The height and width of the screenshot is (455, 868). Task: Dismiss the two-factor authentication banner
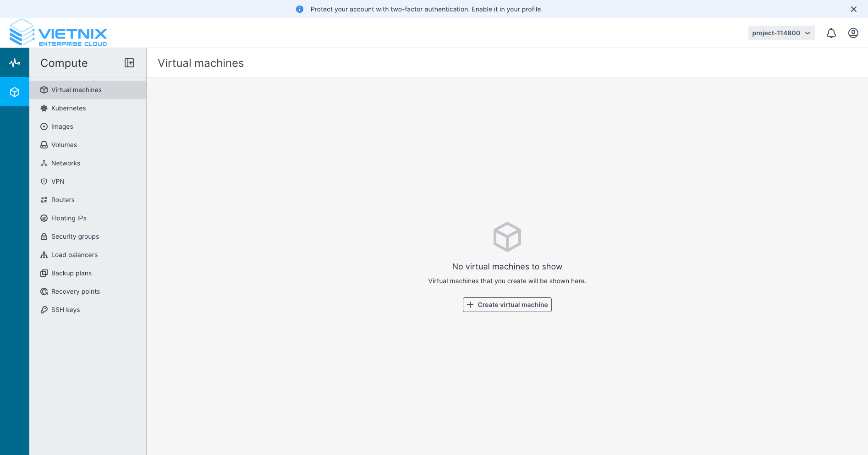point(854,9)
